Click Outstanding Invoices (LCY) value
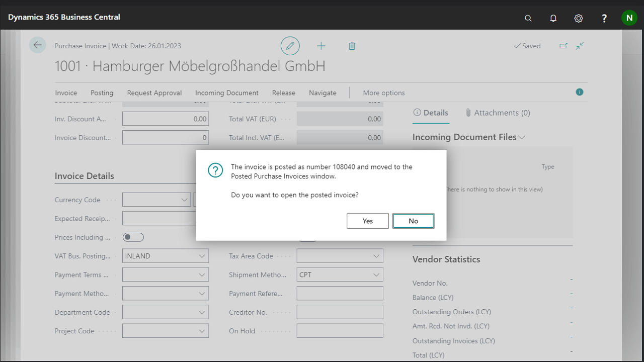 tap(572, 337)
